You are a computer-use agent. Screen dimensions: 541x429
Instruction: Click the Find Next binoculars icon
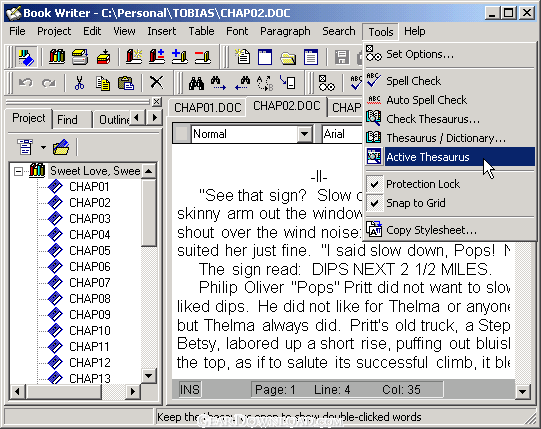pyautogui.click(x=218, y=83)
